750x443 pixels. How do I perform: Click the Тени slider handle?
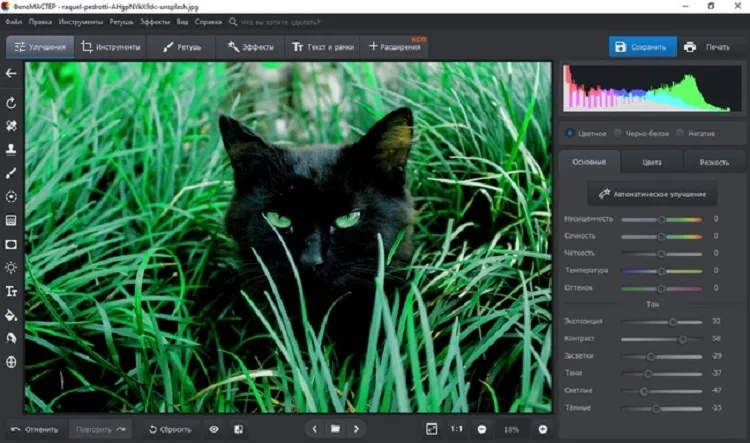coord(648,374)
